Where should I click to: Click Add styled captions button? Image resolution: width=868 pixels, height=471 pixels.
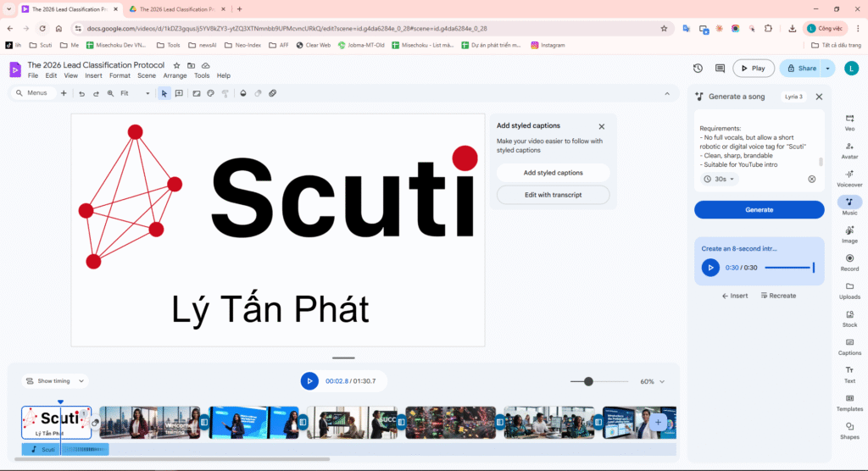point(553,173)
